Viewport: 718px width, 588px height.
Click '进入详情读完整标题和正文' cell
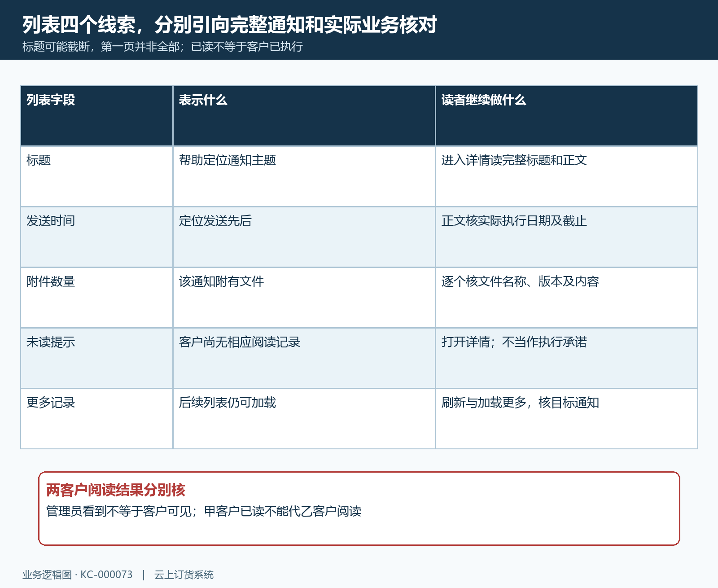point(566,176)
